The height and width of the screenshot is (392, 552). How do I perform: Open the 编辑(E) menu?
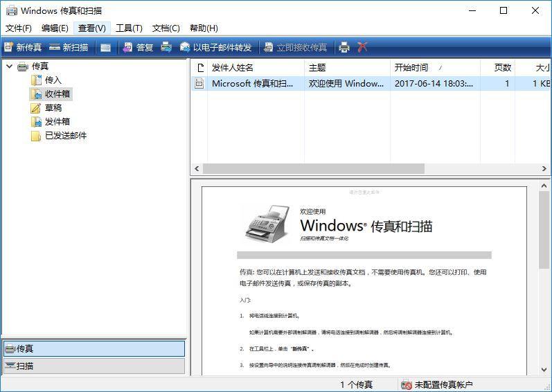(x=55, y=28)
